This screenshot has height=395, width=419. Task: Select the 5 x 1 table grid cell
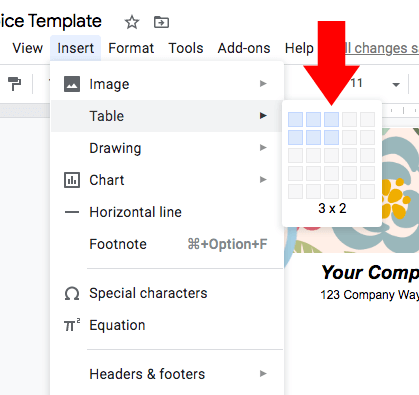tap(367, 119)
